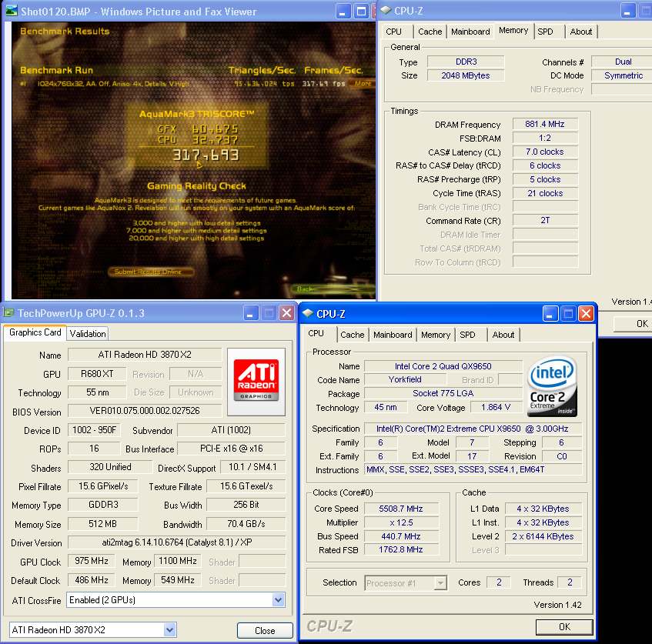Click Picture and Fax Viewer title icon
Image resolution: width=652 pixels, height=644 pixels.
point(12,11)
